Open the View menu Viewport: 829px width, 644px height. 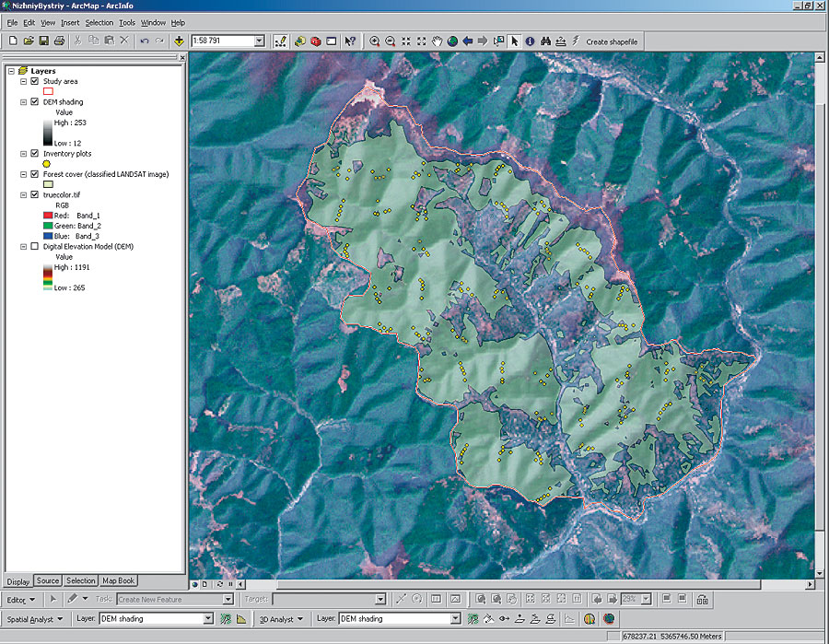(48, 23)
